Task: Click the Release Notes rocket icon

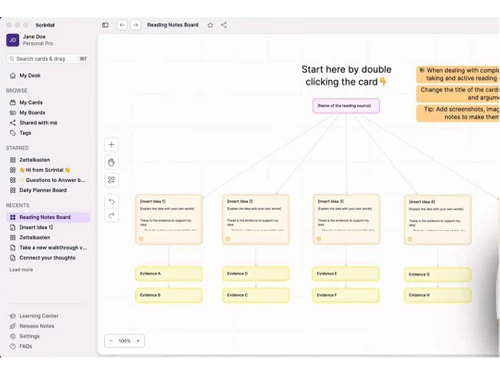Action: 13,326
